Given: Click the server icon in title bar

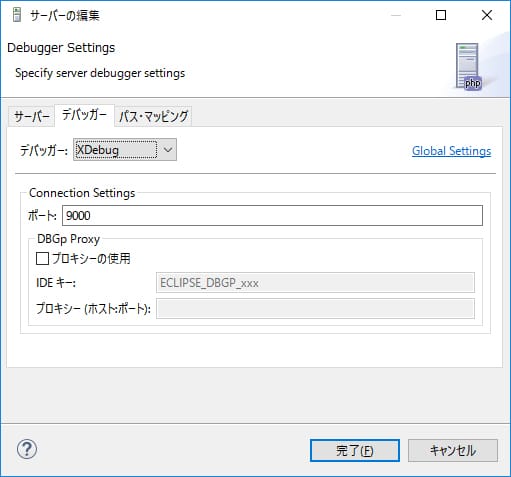Looking at the screenshot, I should pyautogui.click(x=17, y=15).
